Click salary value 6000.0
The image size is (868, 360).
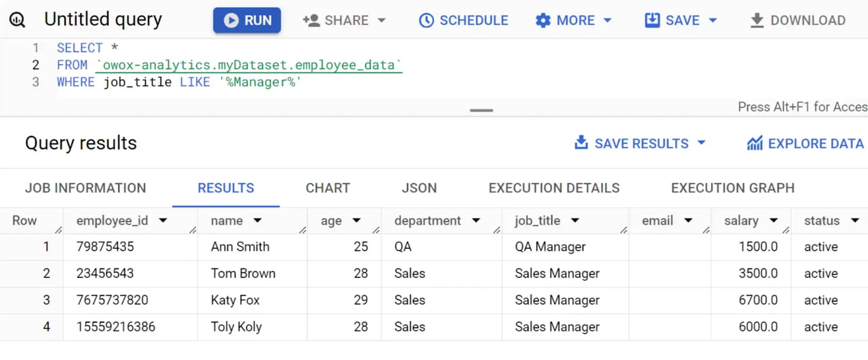click(x=759, y=327)
